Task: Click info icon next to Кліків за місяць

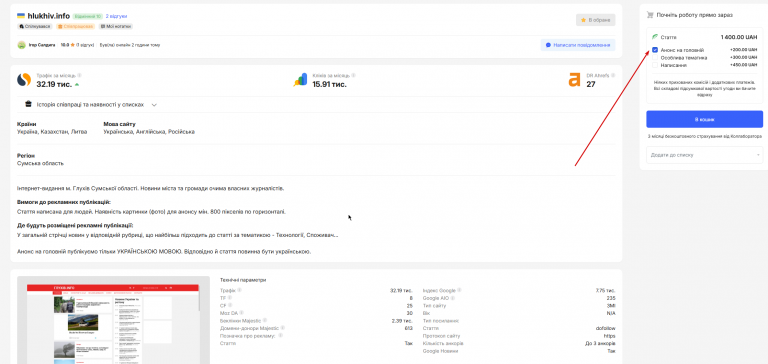Action: (x=354, y=75)
